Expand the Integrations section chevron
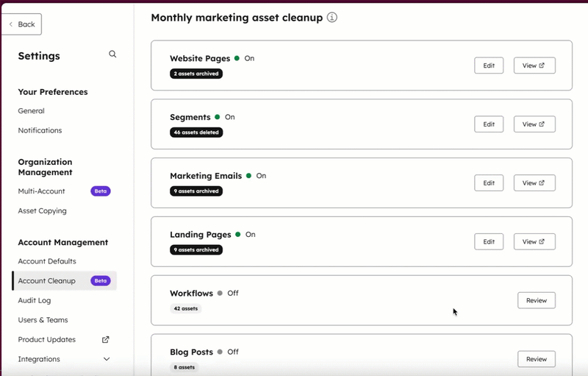Image resolution: width=588 pixels, height=376 pixels. [x=107, y=359]
